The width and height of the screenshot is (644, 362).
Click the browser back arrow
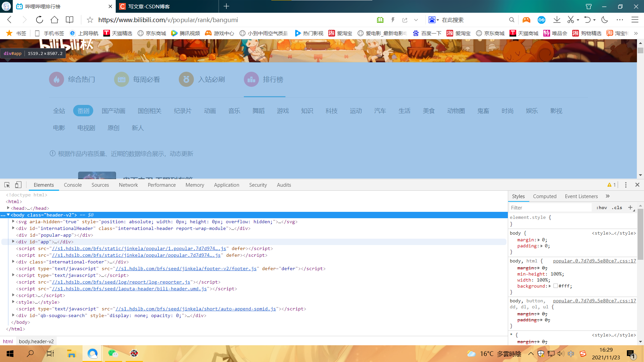pyautogui.click(x=9, y=20)
